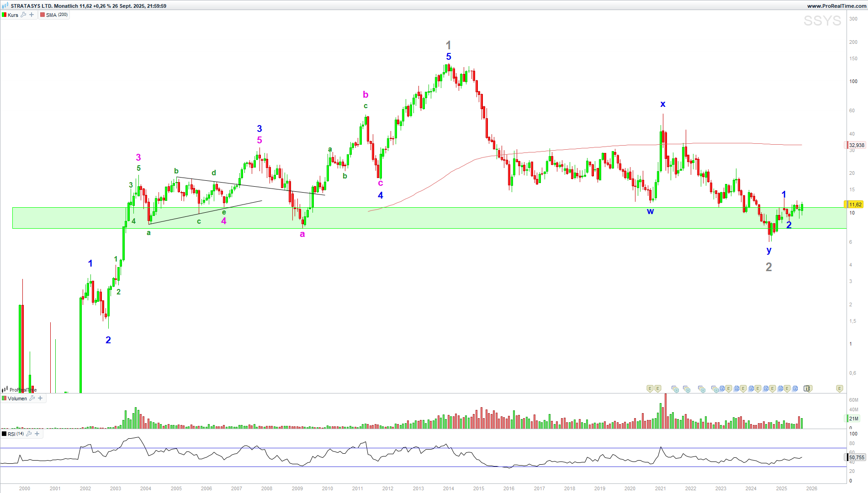Click the plus icon next to Kurs
Screen dimensions: 868x493
(x=32, y=15)
